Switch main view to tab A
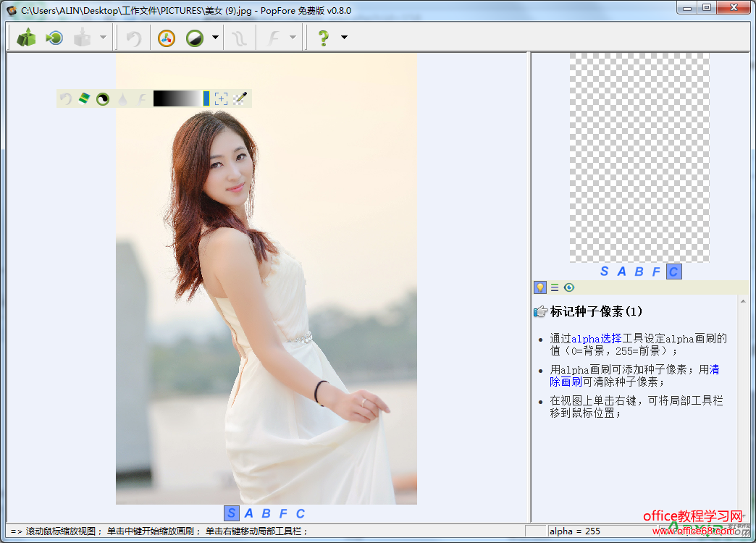This screenshot has width=756, height=543. point(248,513)
